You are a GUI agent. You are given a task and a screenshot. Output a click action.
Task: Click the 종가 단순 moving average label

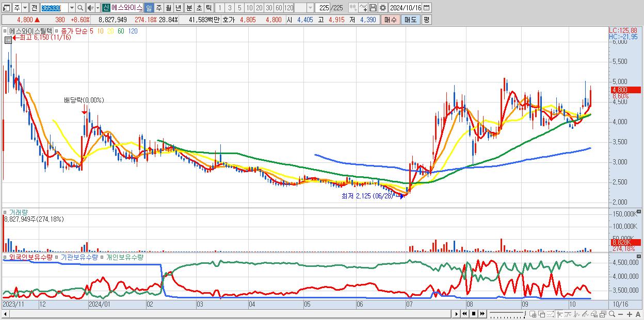74,31
